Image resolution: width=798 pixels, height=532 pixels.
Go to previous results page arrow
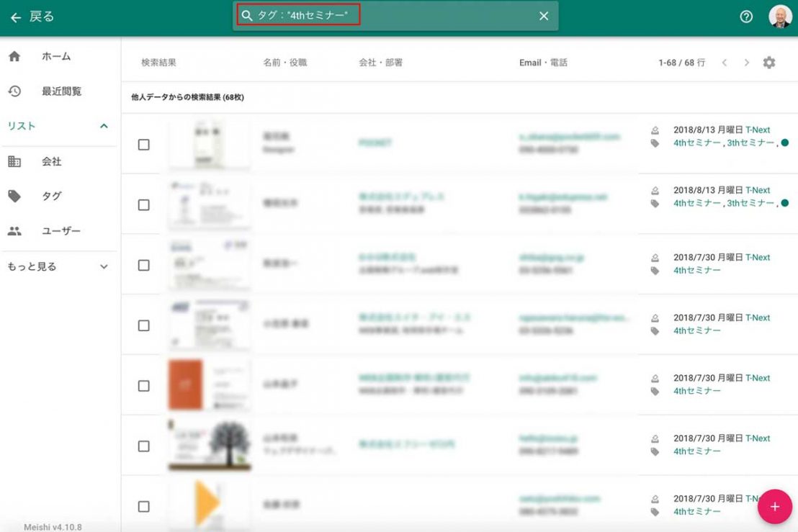click(x=725, y=63)
